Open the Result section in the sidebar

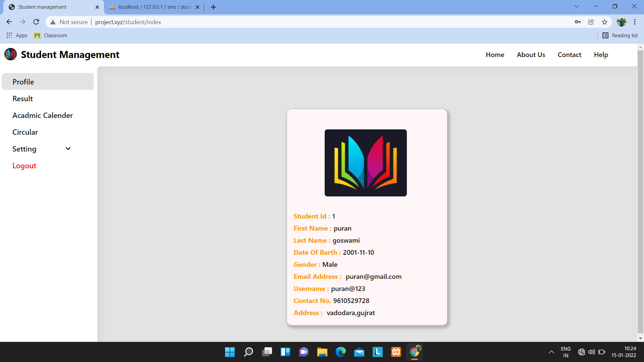click(x=22, y=98)
